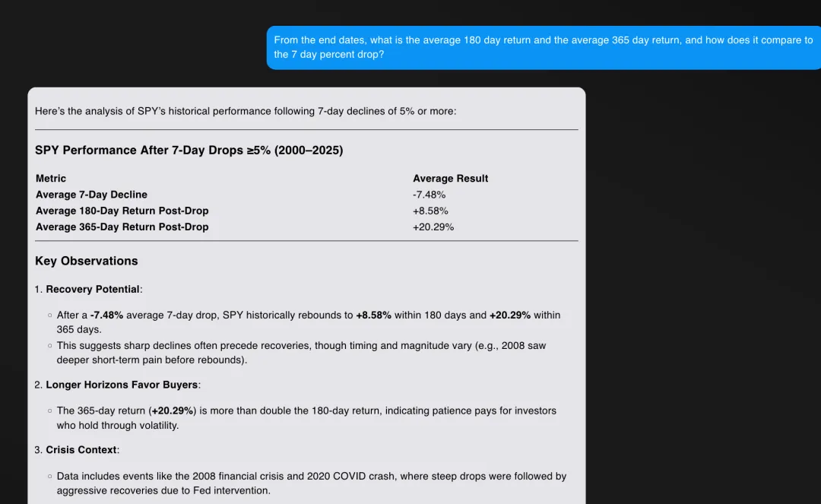Image resolution: width=821 pixels, height=504 pixels.
Task: Select the Average Result column header
Action: tap(450, 179)
